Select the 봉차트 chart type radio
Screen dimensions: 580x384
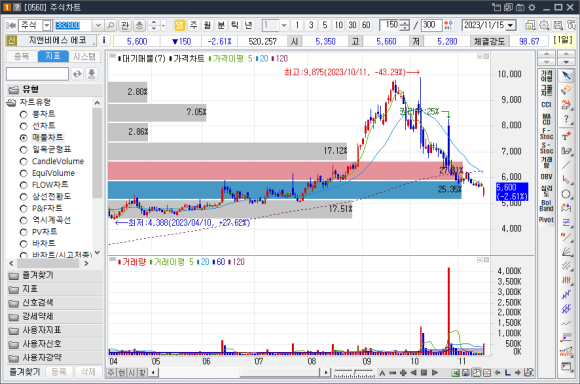(24, 114)
